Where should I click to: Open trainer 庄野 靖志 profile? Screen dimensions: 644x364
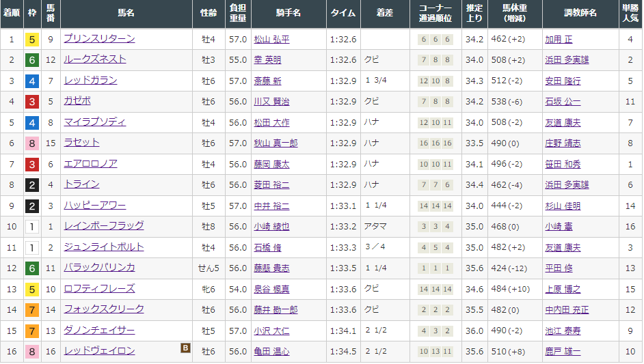(563, 143)
